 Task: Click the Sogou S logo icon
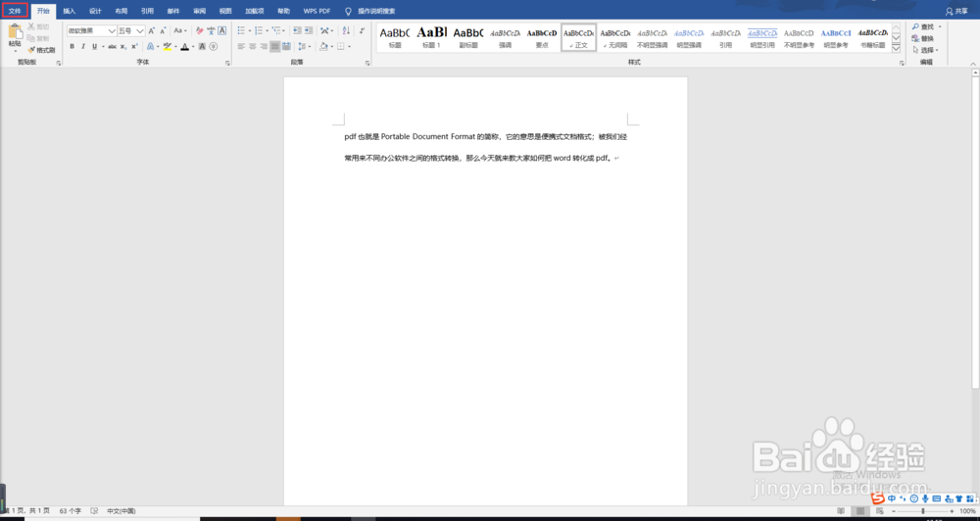click(x=879, y=498)
